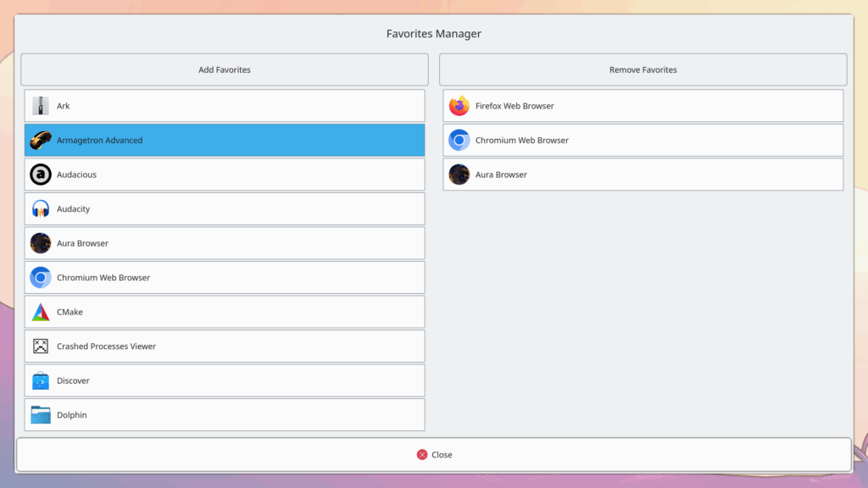868x488 pixels.
Task: Select the 'Discover' label to add
Action: click(73, 380)
